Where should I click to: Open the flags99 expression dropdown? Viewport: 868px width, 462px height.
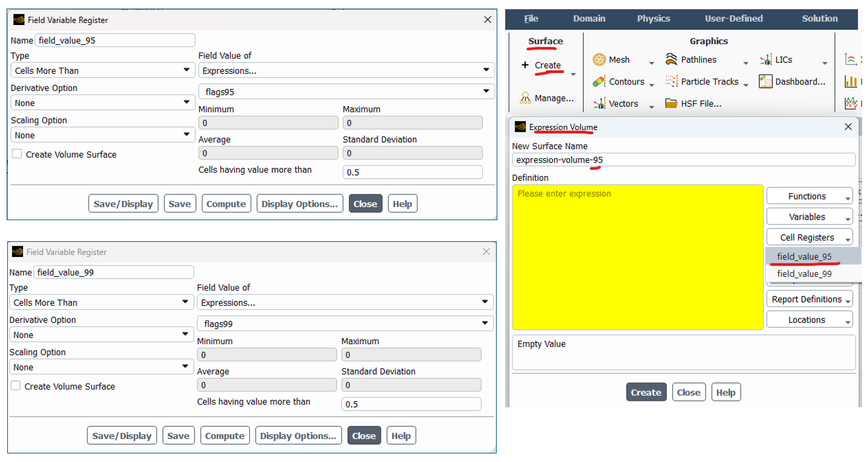345,324
